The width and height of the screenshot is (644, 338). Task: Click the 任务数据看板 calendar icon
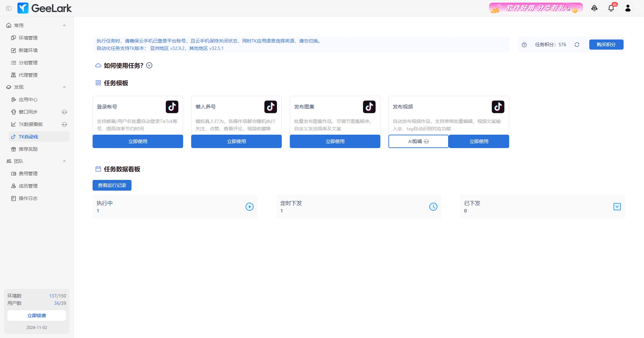click(x=98, y=169)
